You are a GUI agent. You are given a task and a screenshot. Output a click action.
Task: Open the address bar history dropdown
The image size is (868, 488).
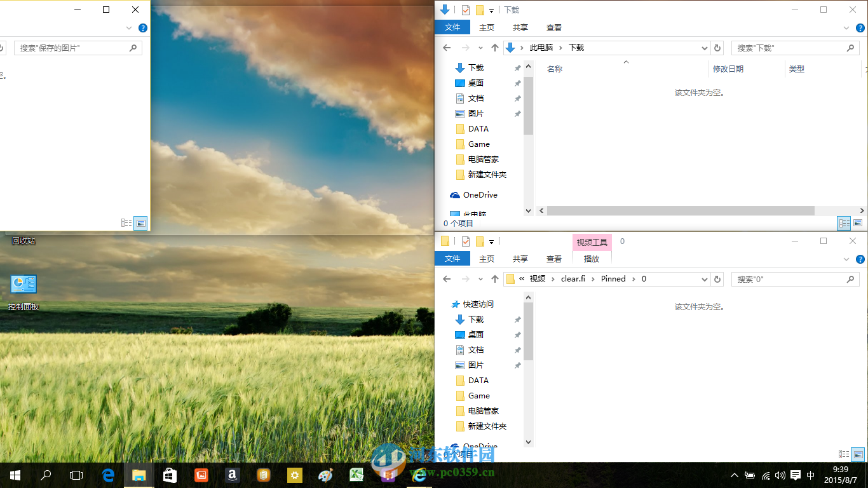(704, 48)
